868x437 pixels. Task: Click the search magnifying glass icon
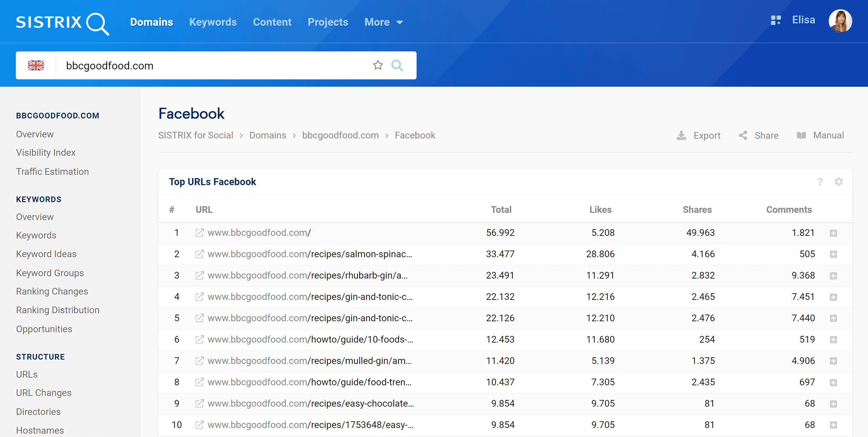(399, 65)
